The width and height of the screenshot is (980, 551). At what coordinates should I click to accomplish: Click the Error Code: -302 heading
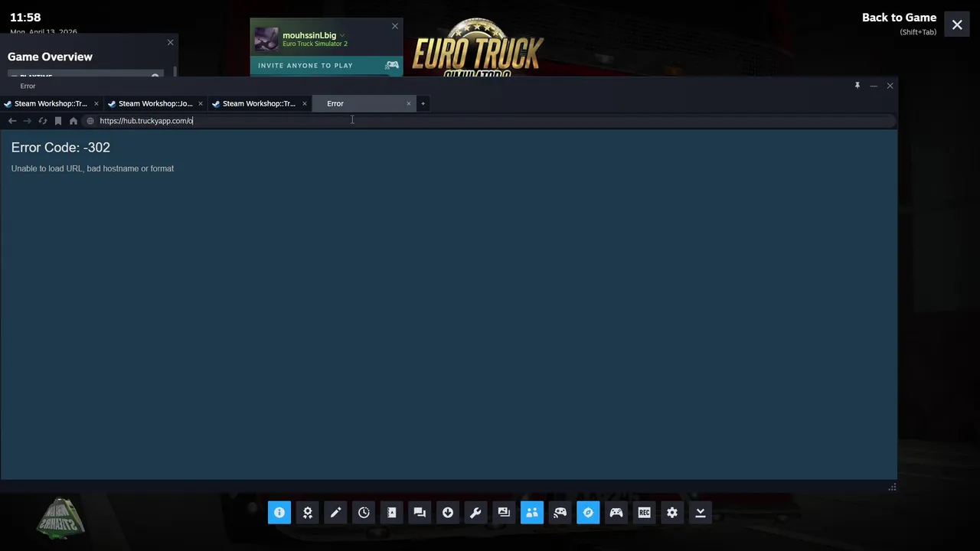(x=60, y=147)
